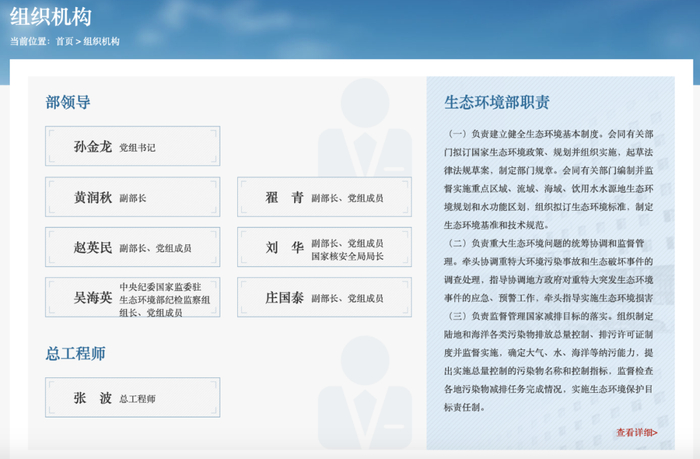Click paragraph (一) 负责建立健全生态环境基本制度
The height and width of the screenshot is (459, 700).
point(548,179)
